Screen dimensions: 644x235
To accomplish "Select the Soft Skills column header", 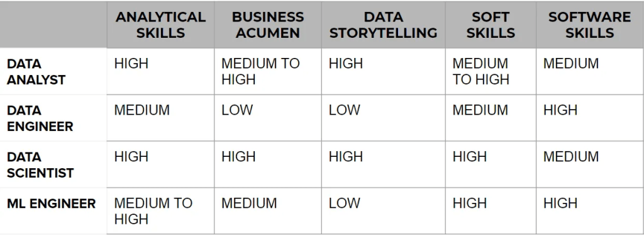I will [491, 25].
